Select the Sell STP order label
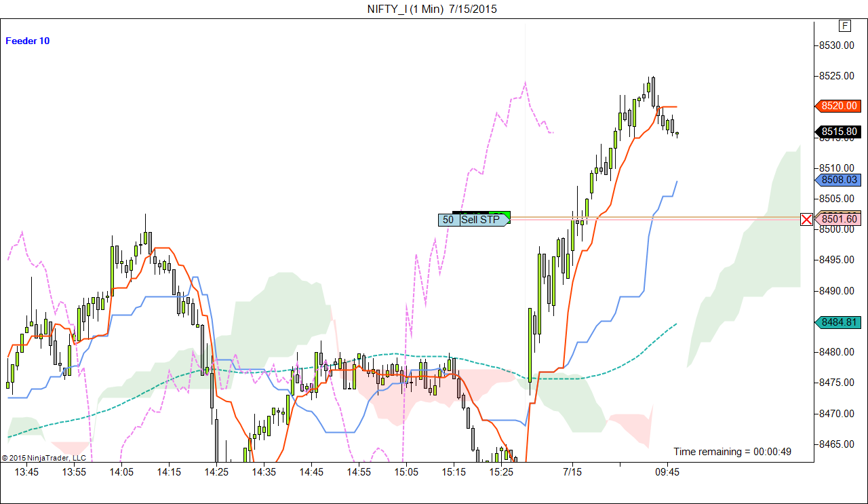This screenshot has height=504, width=868. [x=484, y=220]
